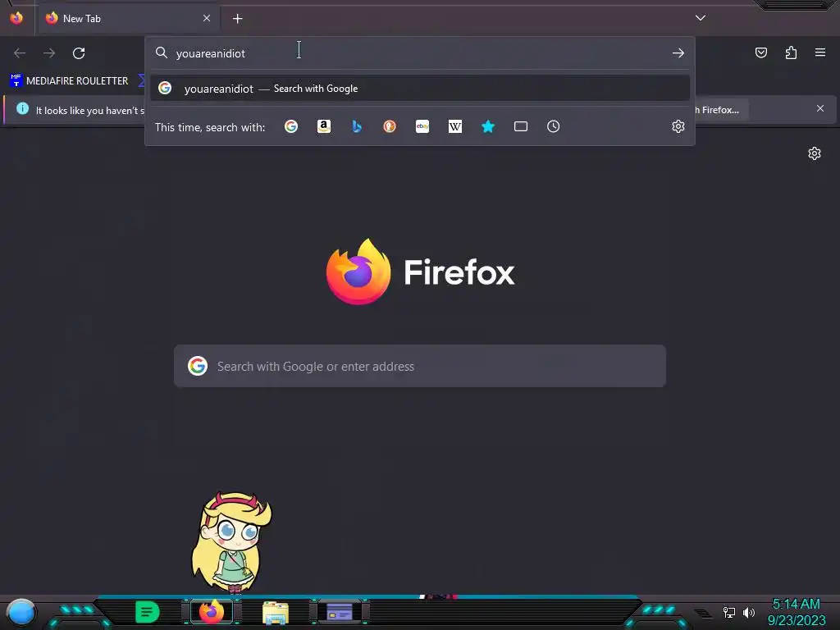Close the New Tab tab
Screen dimensions: 840x630
click(x=206, y=18)
